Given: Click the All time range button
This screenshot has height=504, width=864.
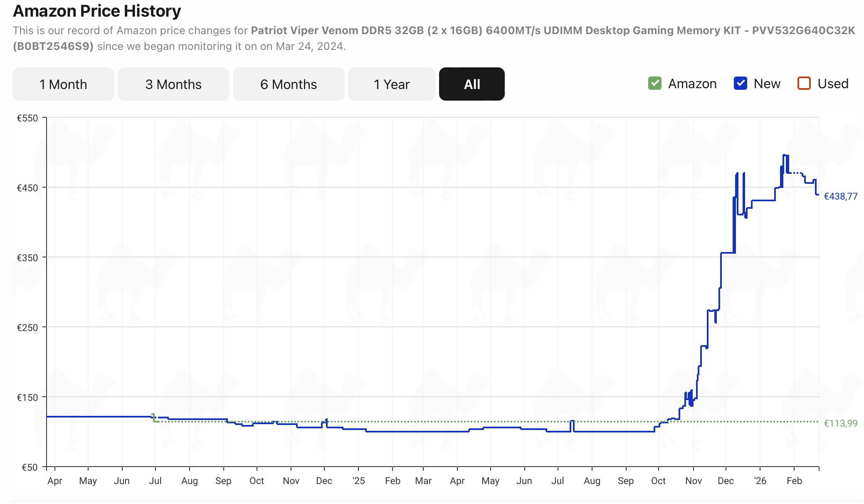Looking at the screenshot, I should coord(471,84).
